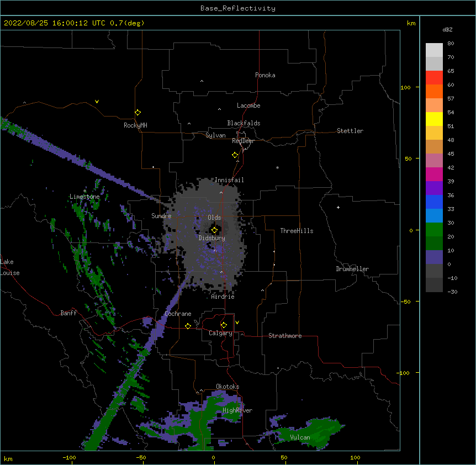This screenshot has width=476, height=465.
Task: Select the darkest gray -30 to -10 swatch
Action: point(434,285)
